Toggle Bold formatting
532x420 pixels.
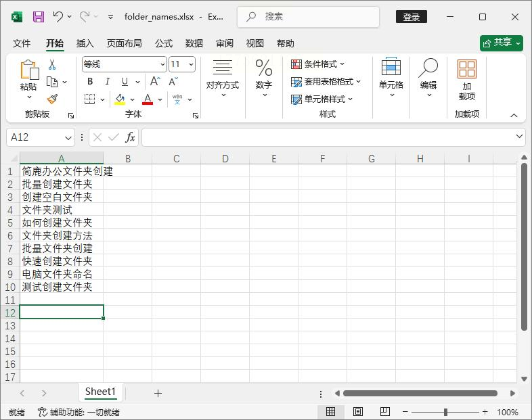coord(90,81)
